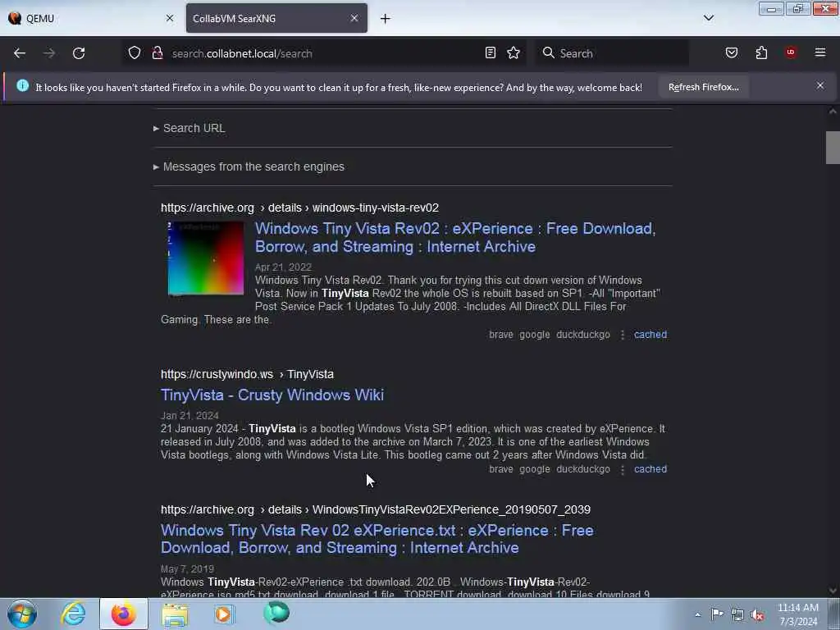The width and height of the screenshot is (840, 630).
Task: Open the Action Center flag icon
Action: (x=717, y=614)
